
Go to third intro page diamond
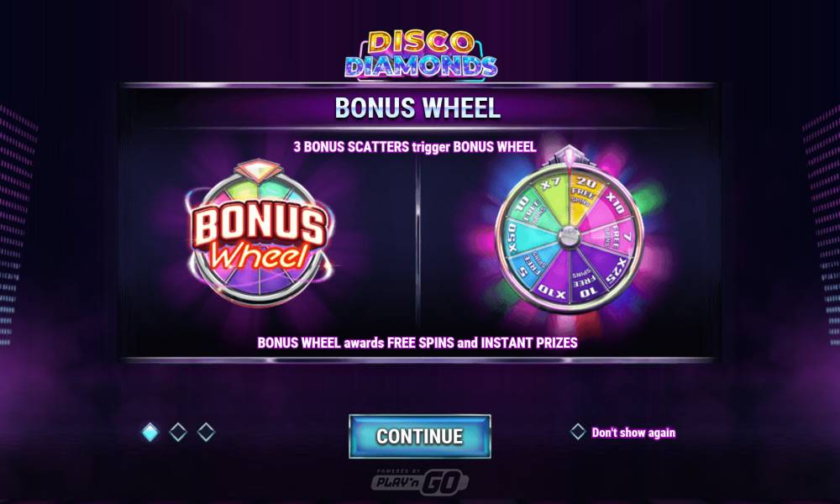coord(206,432)
